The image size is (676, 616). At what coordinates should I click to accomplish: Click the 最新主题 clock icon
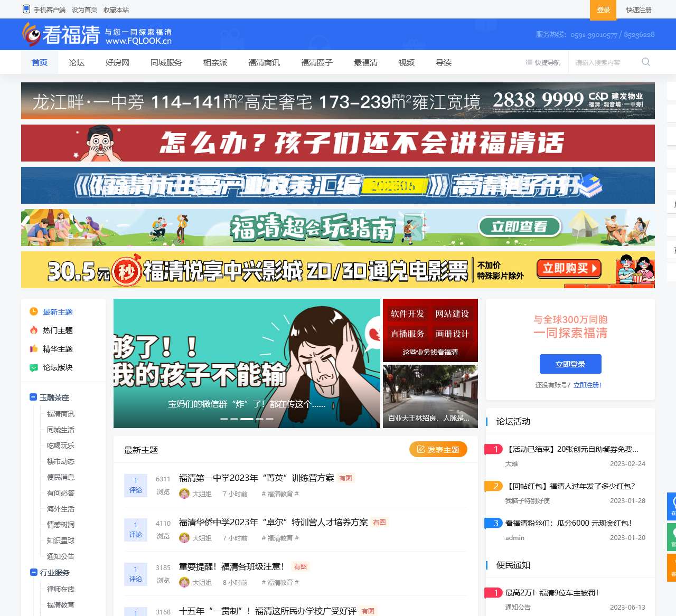[34, 311]
